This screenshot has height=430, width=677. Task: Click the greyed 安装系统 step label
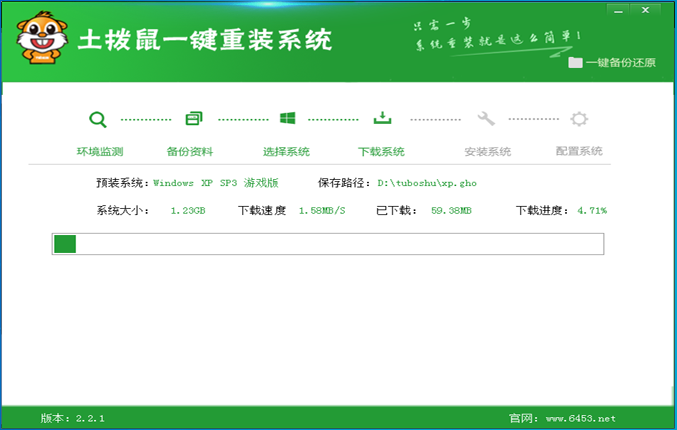point(487,152)
